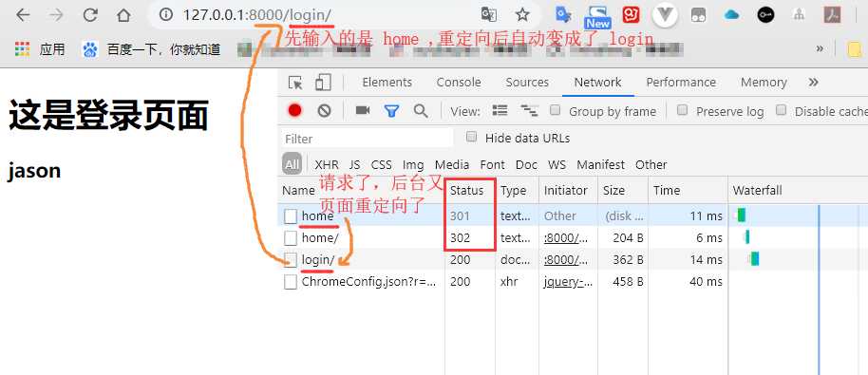Open the browser home page icon

pyautogui.click(x=123, y=15)
